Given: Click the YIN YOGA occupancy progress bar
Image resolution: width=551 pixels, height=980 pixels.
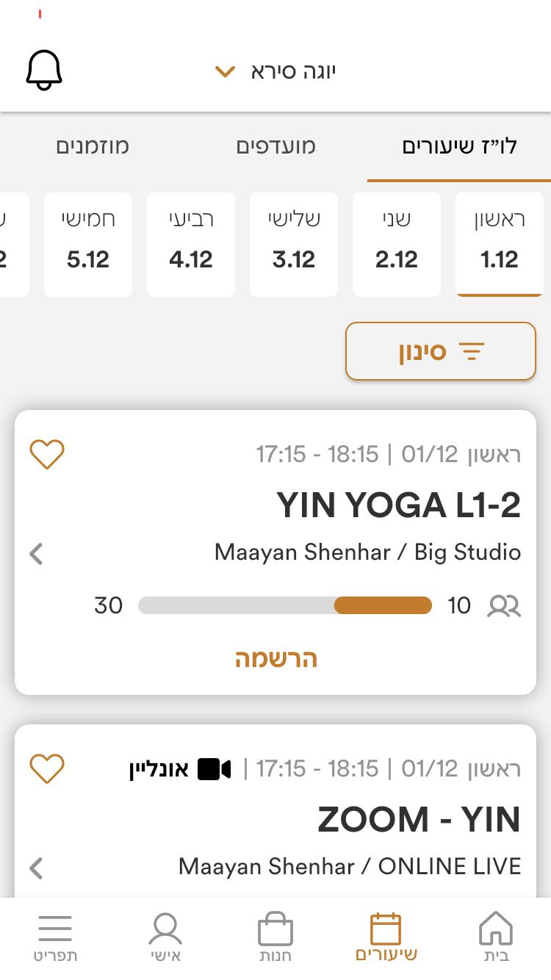Looking at the screenshot, I should coord(285,605).
